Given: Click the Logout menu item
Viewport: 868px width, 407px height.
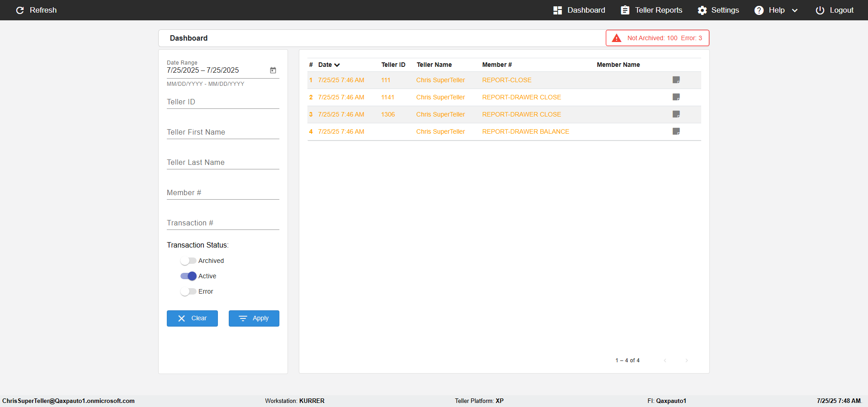Looking at the screenshot, I should [835, 10].
